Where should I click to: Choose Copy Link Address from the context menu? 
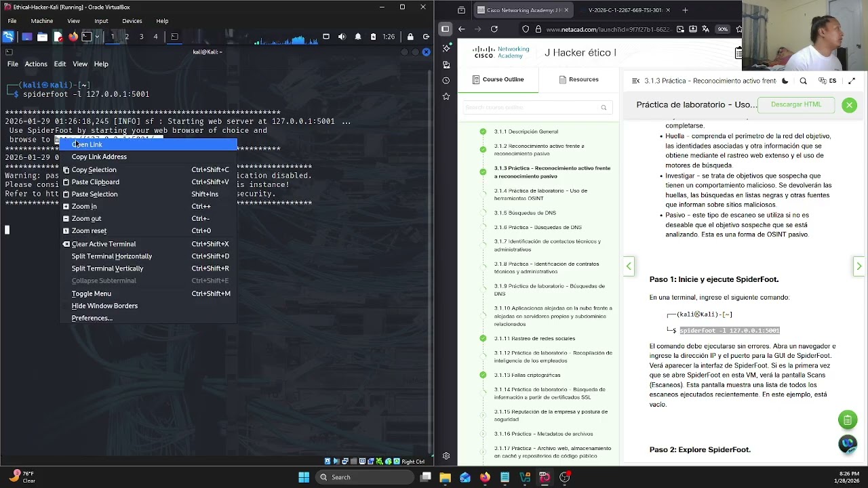coord(149,157)
